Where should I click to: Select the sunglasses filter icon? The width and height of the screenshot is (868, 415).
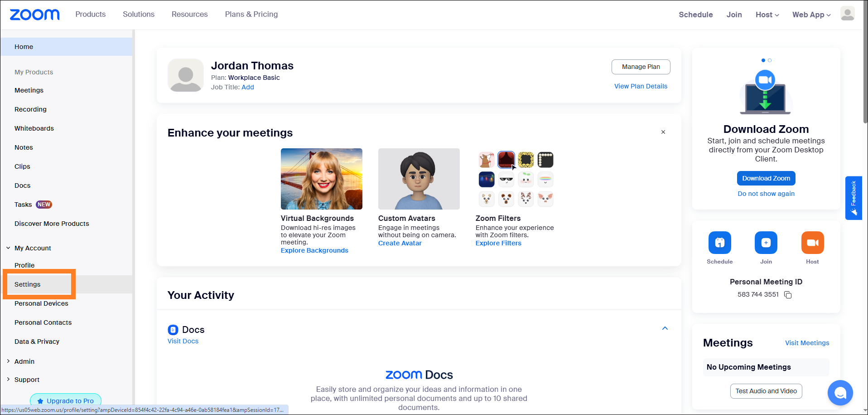506,179
